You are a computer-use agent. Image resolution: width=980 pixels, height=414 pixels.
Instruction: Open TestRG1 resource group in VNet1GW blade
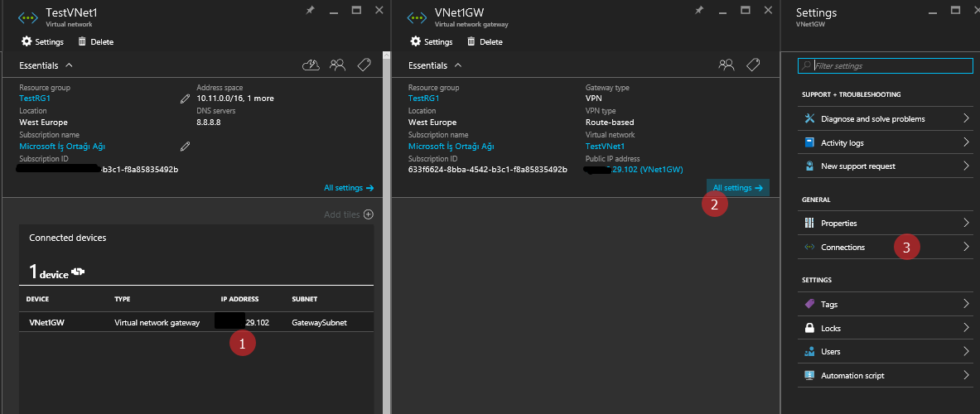(424, 98)
